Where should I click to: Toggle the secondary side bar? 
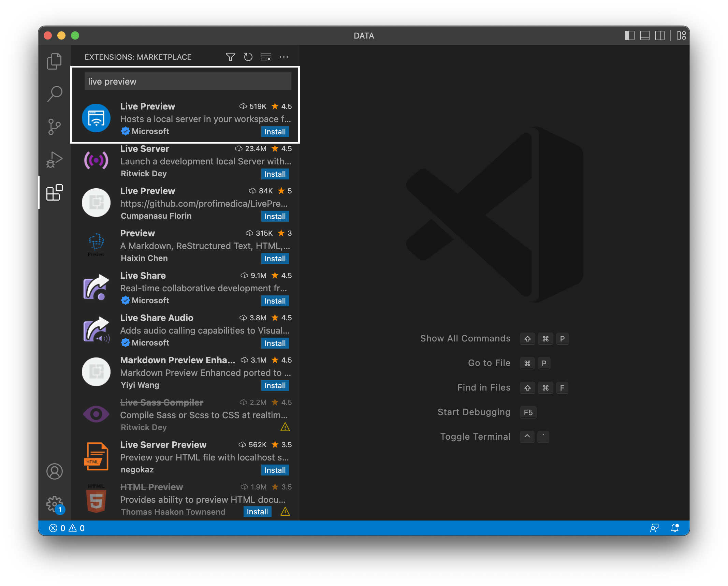pyautogui.click(x=660, y=35)
